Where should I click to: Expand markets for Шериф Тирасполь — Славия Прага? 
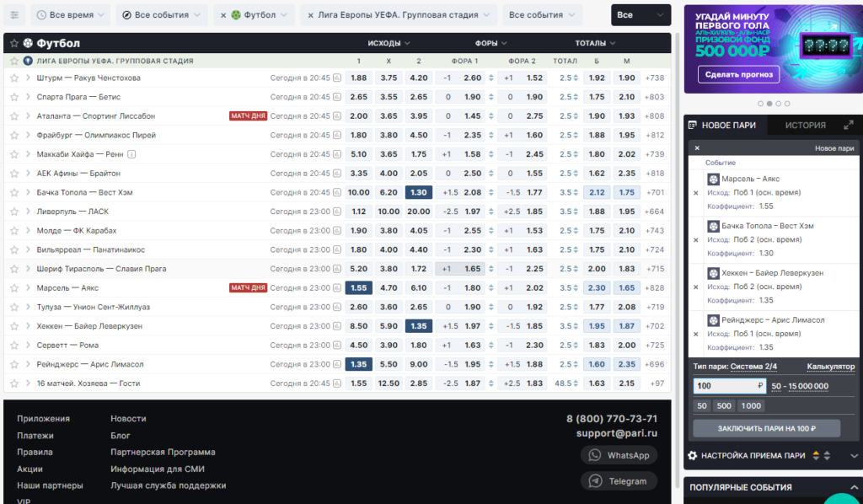28,269
